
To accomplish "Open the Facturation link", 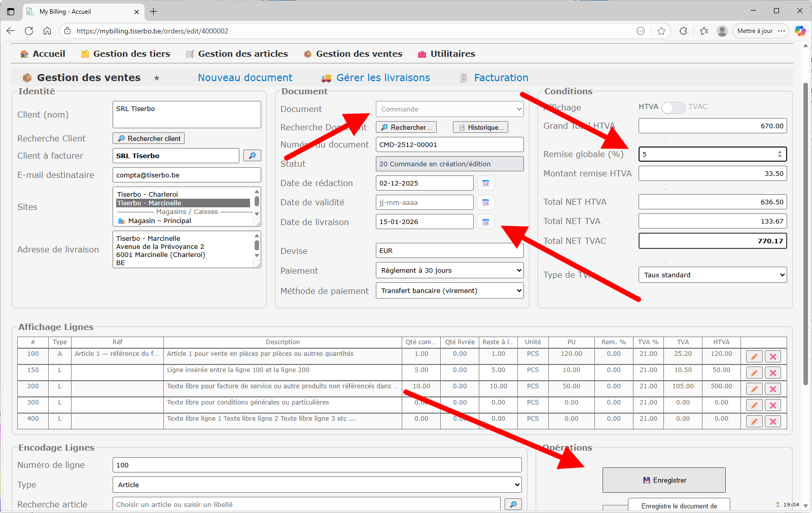I will pyautogui.click(x=501, y=78).
